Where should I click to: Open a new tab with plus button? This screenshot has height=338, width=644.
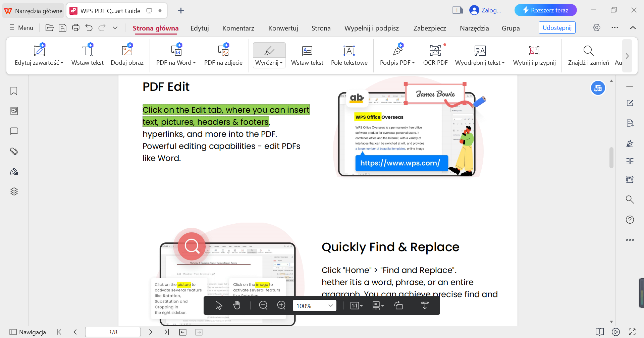181,11
